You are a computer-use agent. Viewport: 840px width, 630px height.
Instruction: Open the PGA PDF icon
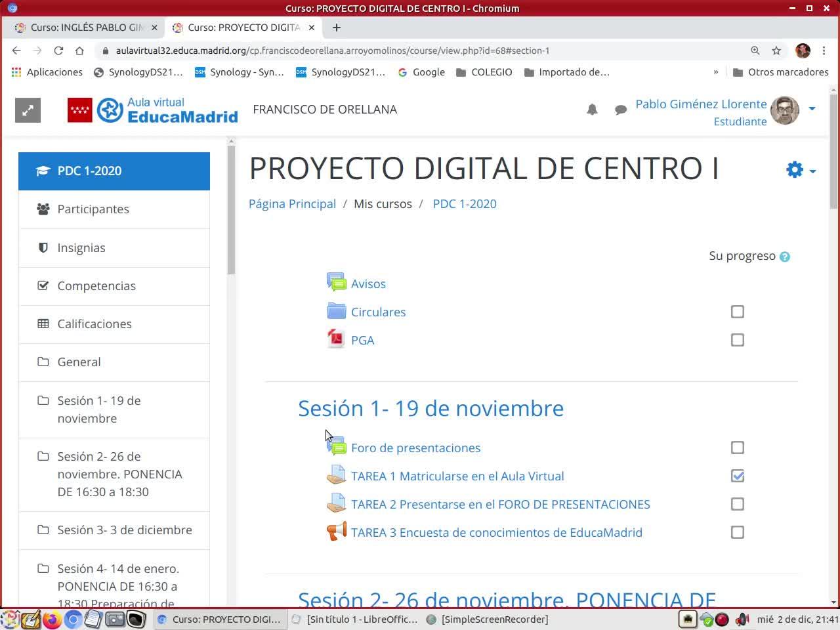tap(336, 339)
